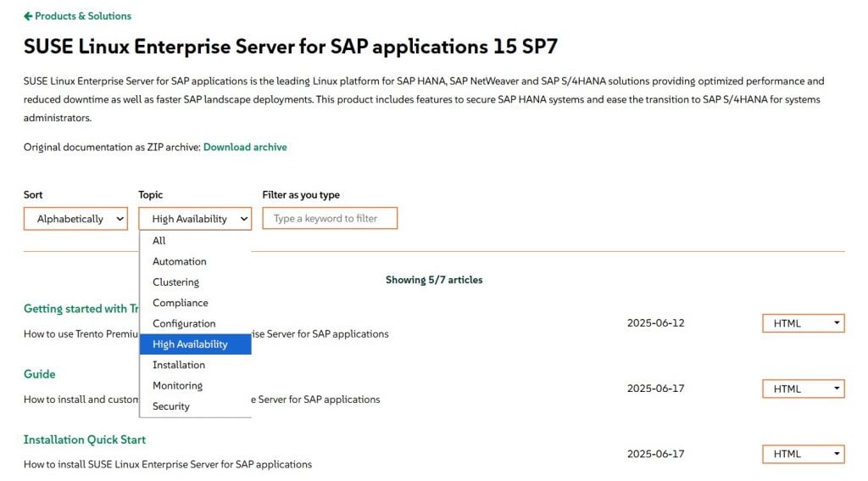Open HTML format dropdown for Guide article
The image size is (868, 481).
[804, 389]
